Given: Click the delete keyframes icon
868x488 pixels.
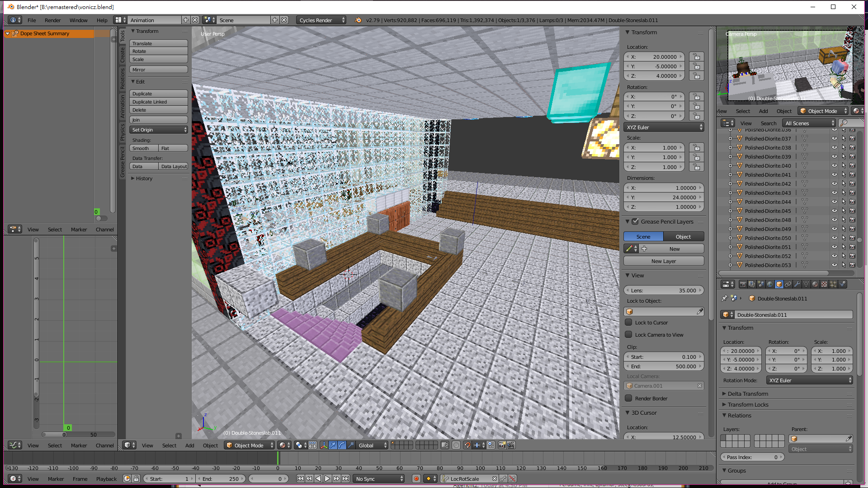Looking at the screenshot, I should tap(512, 479).
